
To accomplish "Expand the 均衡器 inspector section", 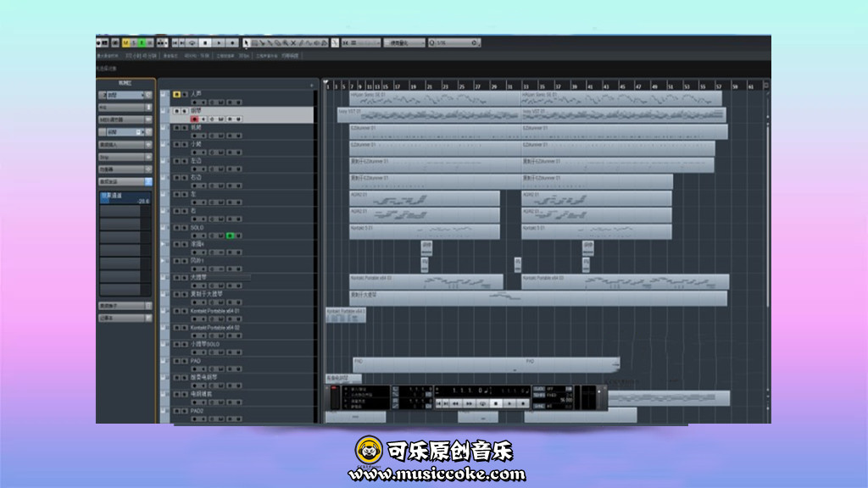I will pyautogui.click(x=125, y=169).
